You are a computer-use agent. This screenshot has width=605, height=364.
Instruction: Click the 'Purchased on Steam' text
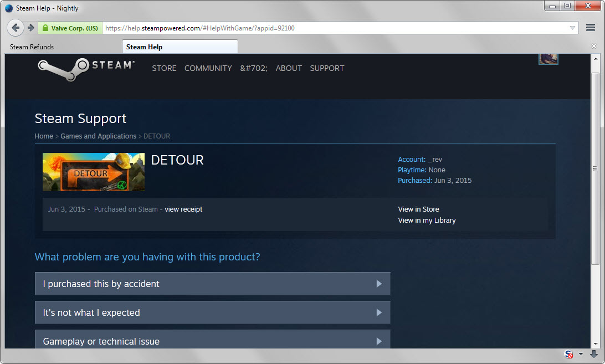tap(126, 209)
